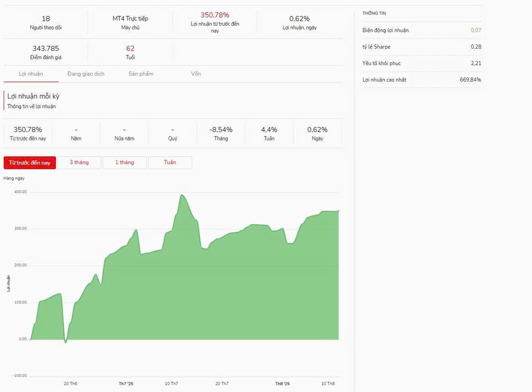
Task: Select the 1 tháng range button
Action: pos(124,162)
